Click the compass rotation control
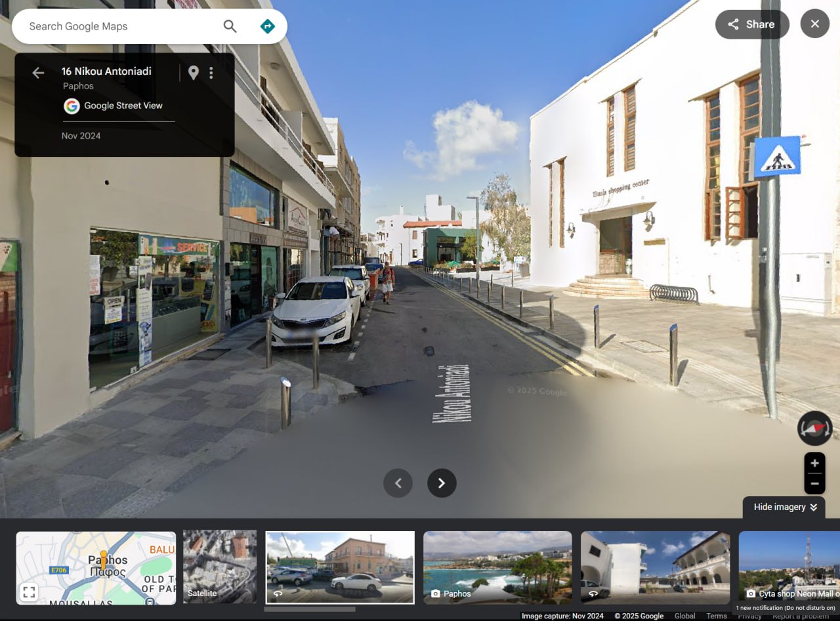This screenshot has height=621, width=840. pyautogui.click(x=814, y=429)
